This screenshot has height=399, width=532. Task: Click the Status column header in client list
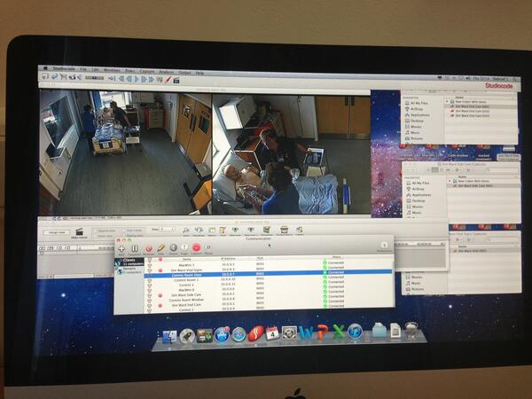[336, 257]
